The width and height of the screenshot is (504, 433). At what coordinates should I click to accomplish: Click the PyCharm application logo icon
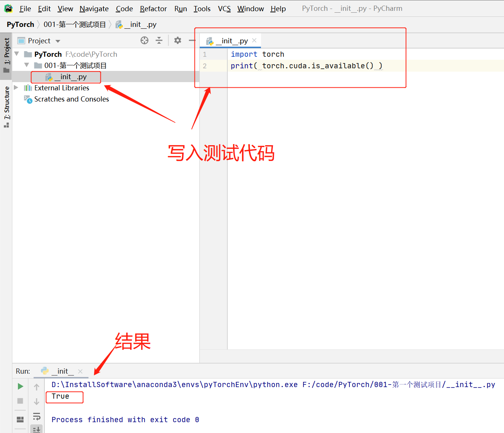[x=8, y=8]
